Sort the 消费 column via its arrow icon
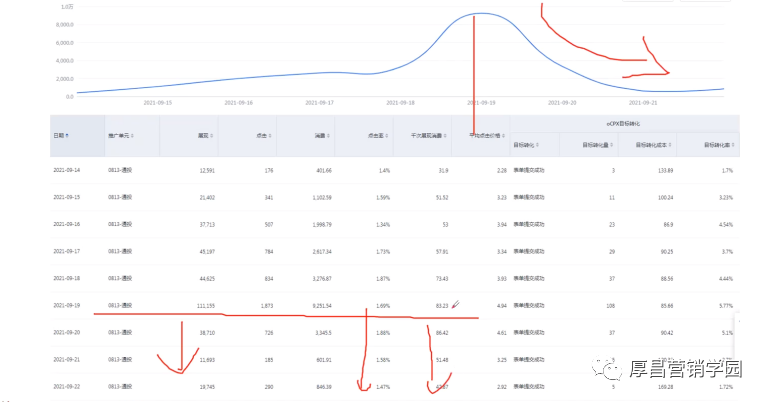Viewport: 767px width, 402px height. click(x=329, y=135)
